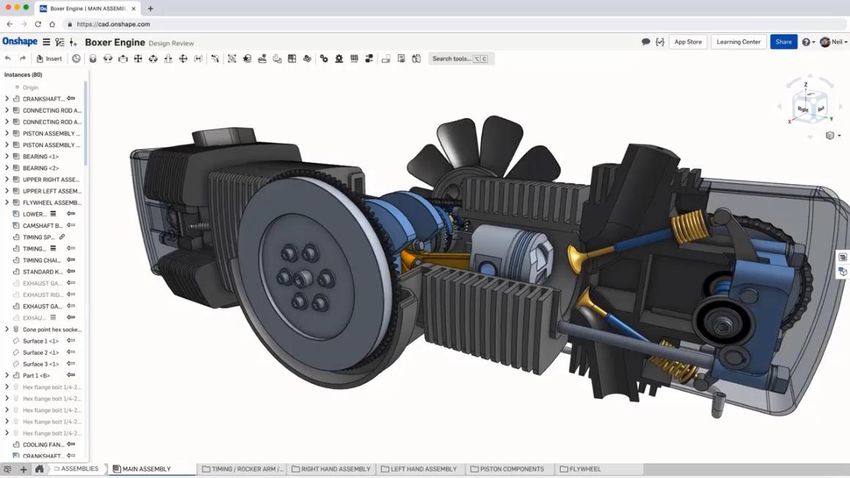Click the Insert parts button

[x=49, y=59]
